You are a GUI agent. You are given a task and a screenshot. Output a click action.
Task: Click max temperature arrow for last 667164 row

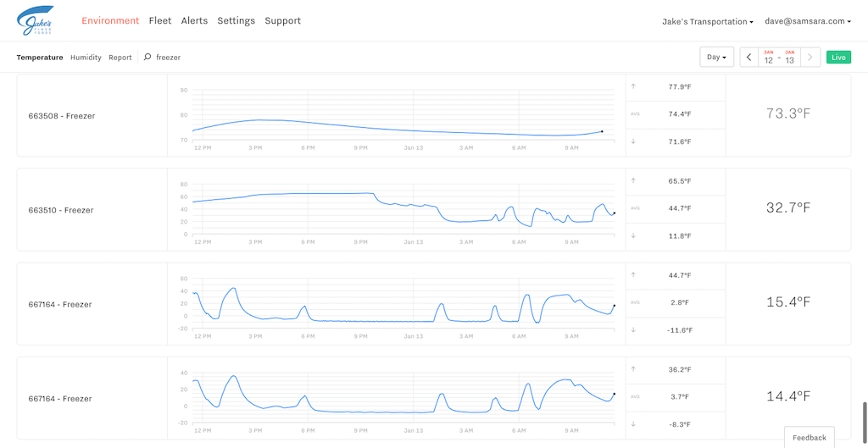pos(633,369)
